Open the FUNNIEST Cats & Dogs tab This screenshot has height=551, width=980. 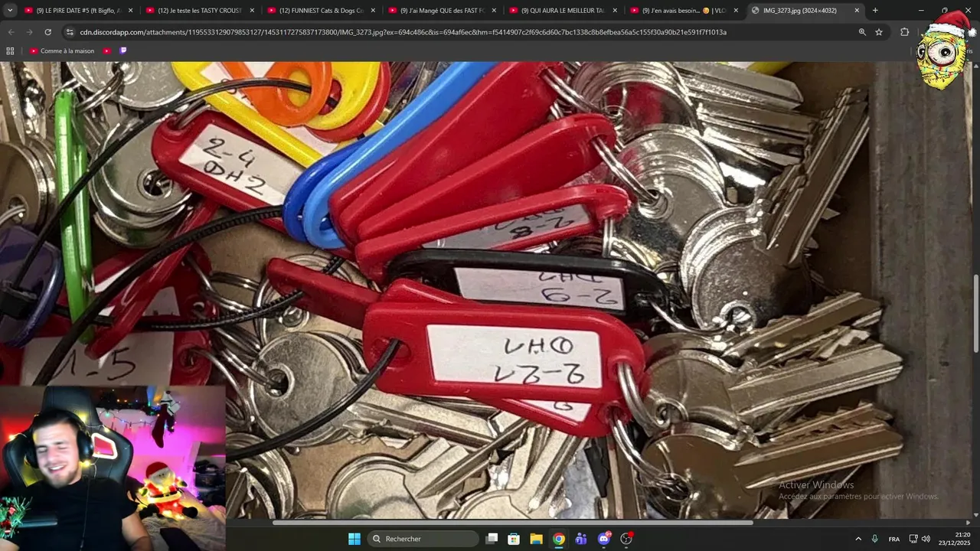[314, 11]
